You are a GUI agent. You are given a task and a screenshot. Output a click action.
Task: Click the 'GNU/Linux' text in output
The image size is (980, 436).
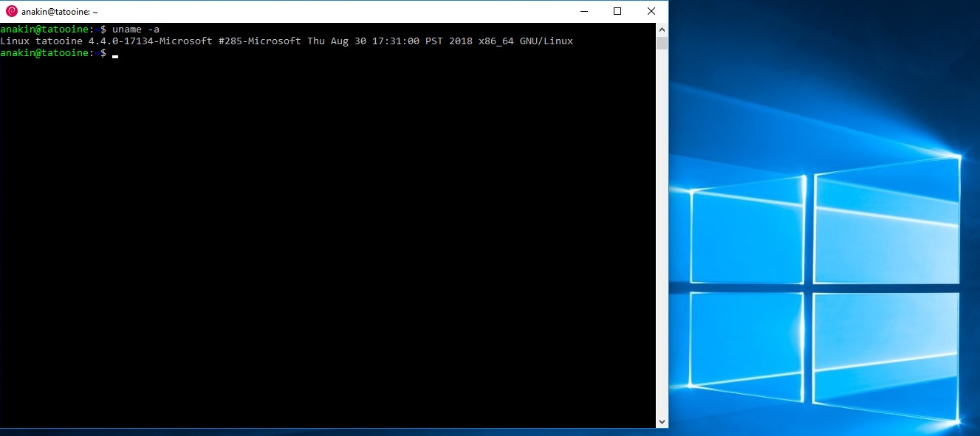tap(546, 41)
